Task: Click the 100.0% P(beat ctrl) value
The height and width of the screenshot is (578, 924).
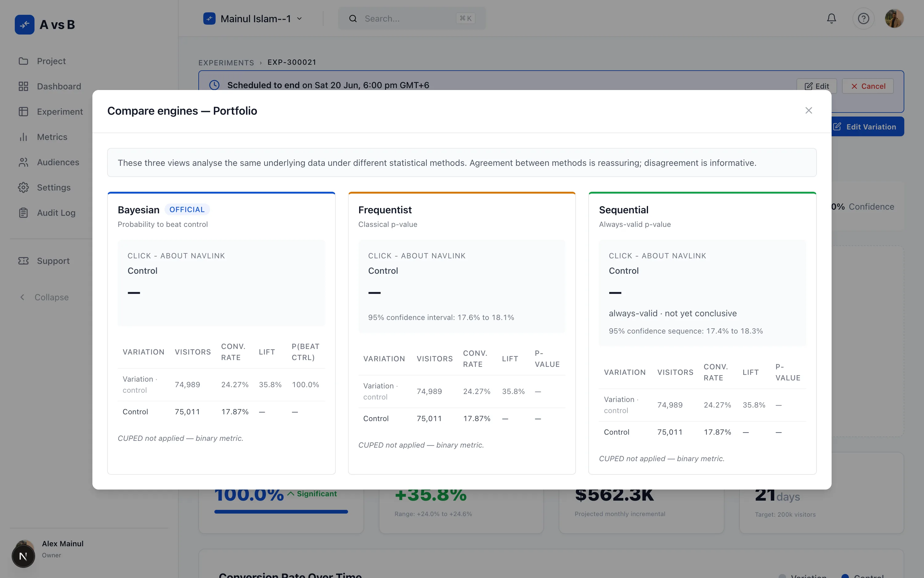Action: 306,385
